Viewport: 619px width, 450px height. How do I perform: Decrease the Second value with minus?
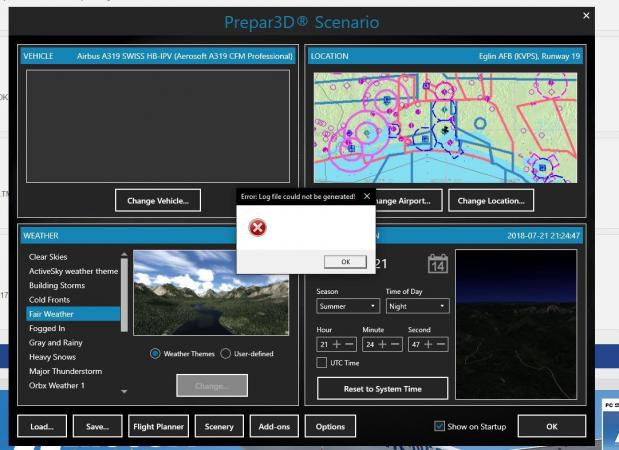441,344
